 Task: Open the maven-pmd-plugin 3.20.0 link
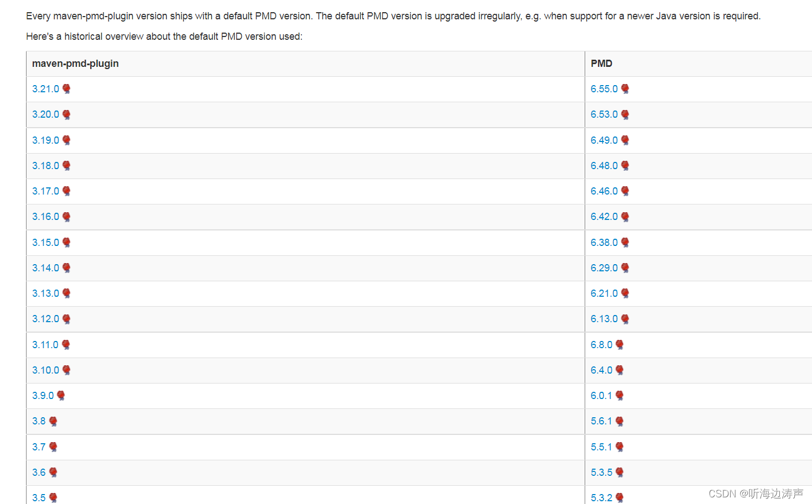point(45,114)
